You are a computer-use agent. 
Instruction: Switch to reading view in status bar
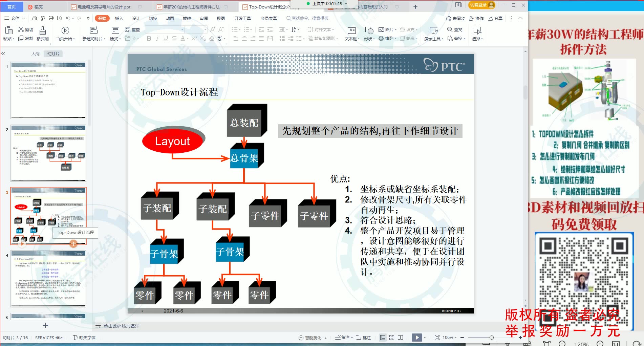401,338
